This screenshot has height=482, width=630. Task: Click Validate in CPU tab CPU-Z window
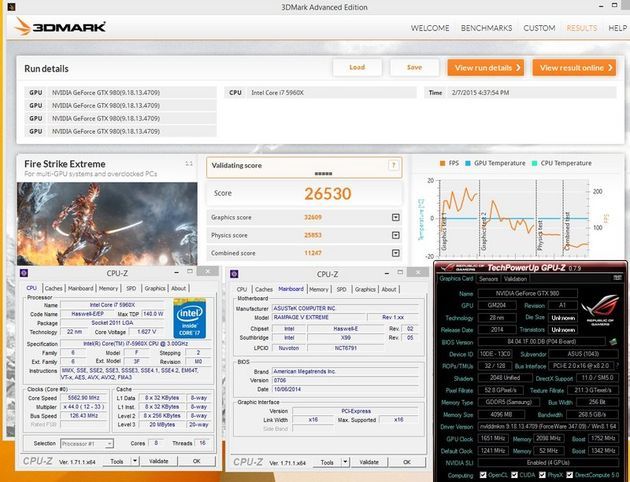tap(158, 461)
